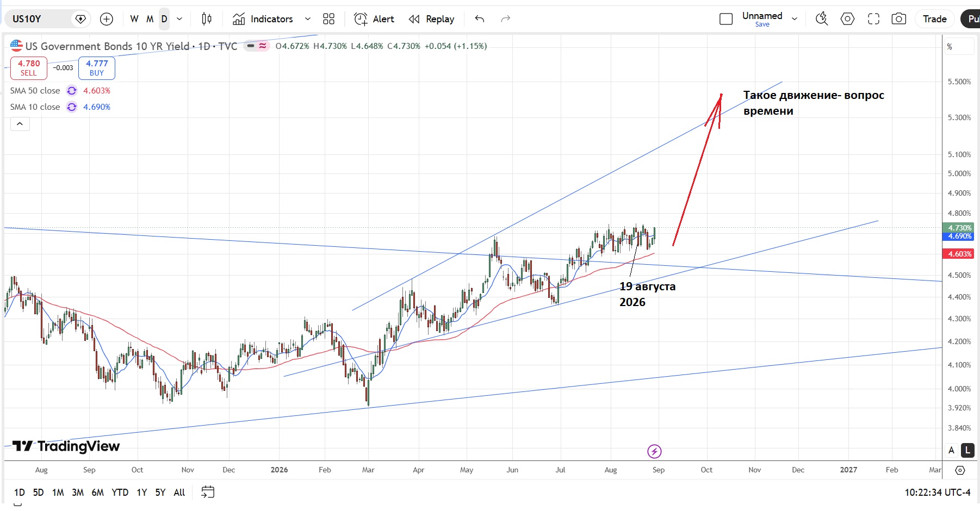980x511 pixels.
Task: Start Bar Replay mode
Action: point(432,19)
